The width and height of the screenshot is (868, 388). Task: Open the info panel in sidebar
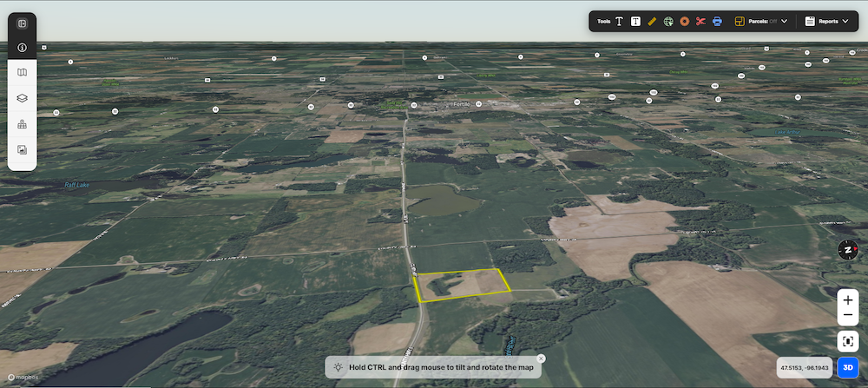click(23, 48)
